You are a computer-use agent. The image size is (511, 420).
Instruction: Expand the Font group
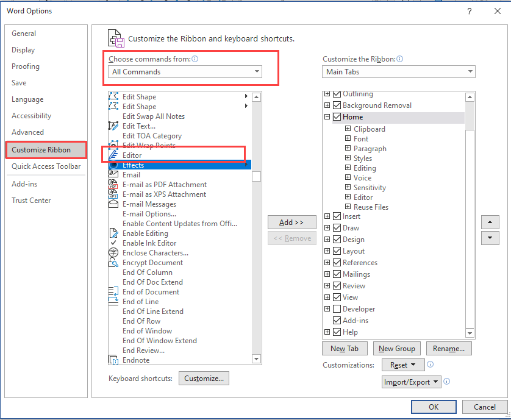point(348,138)
